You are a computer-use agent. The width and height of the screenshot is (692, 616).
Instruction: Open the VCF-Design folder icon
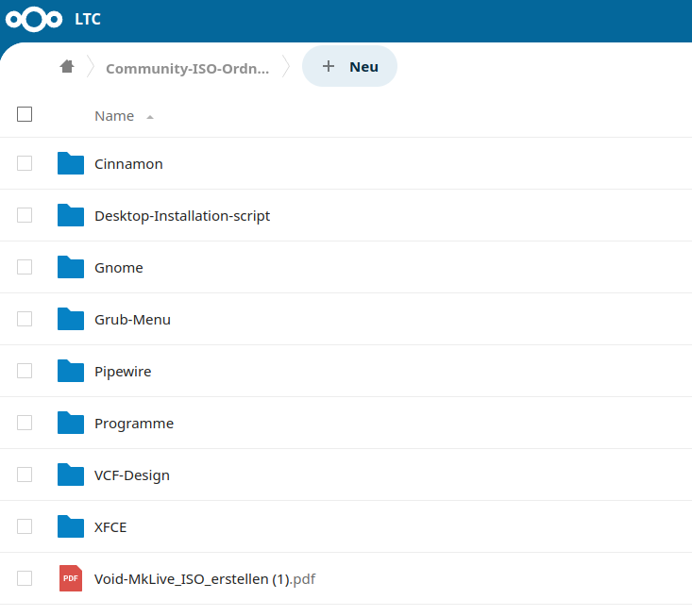click(71, 474)
